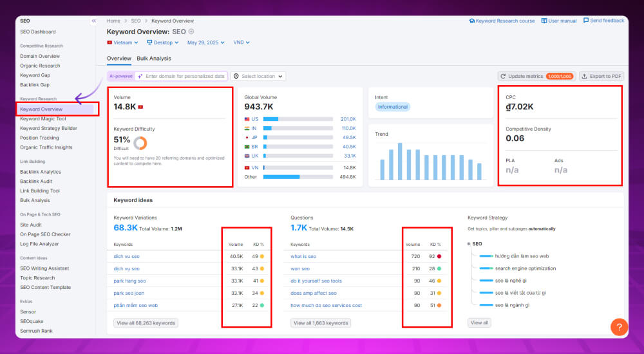Click View all 1,663 keywords button
Image resolution: width=644 pixels, height=354 pixels.
tap(321, 323)
